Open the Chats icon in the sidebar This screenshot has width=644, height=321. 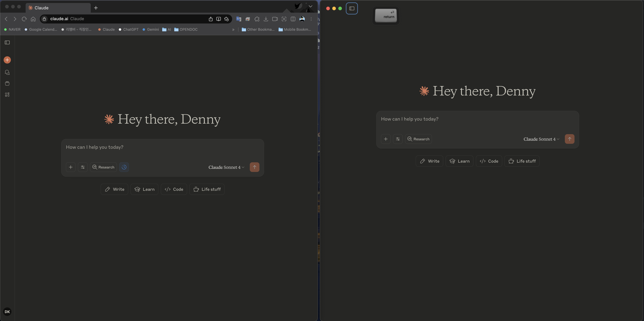[7, 72]
